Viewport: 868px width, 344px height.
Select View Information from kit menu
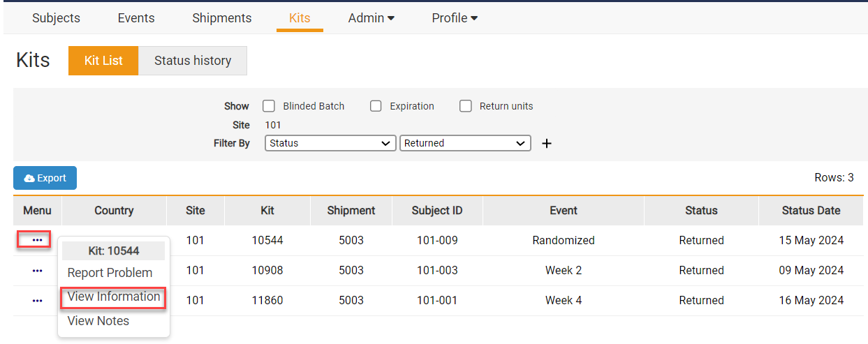[114, 297]
